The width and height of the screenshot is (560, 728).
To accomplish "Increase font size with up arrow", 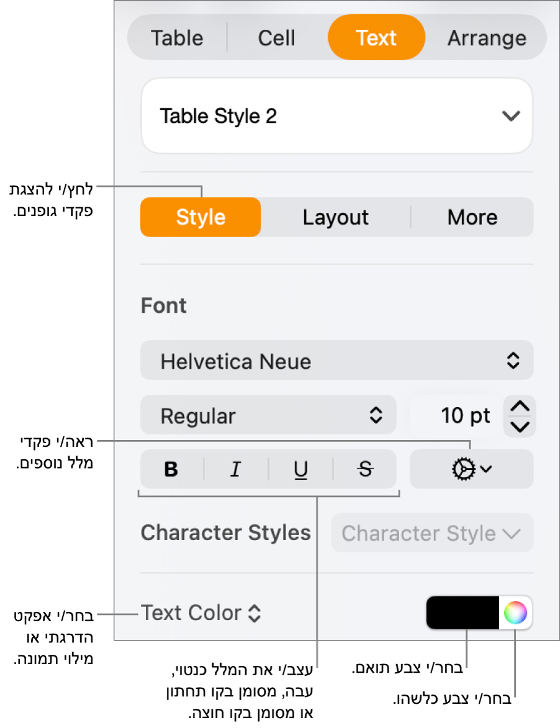I will (x=520, y=407).
